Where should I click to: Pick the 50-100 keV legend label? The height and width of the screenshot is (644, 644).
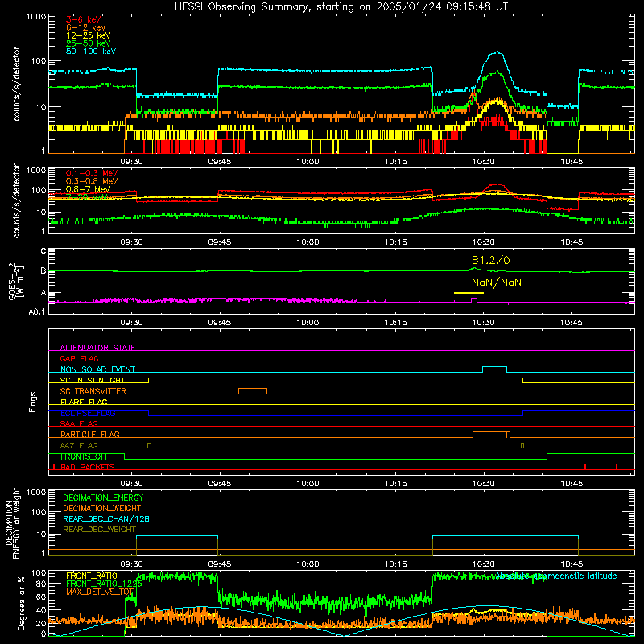(91, 52)
